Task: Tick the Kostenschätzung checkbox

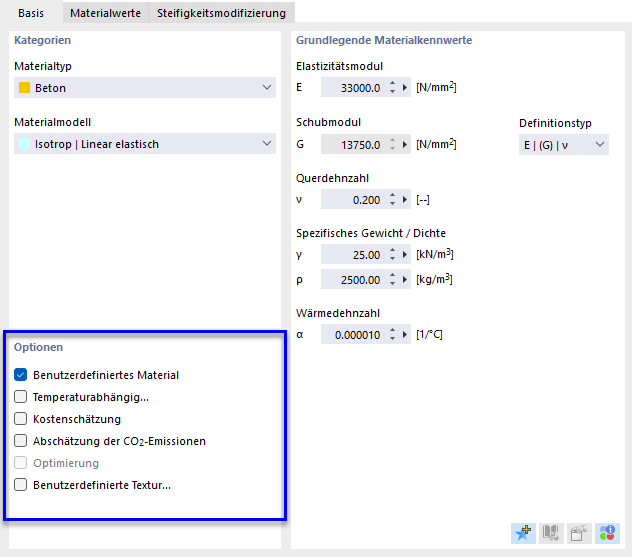Action: [21, 419]
